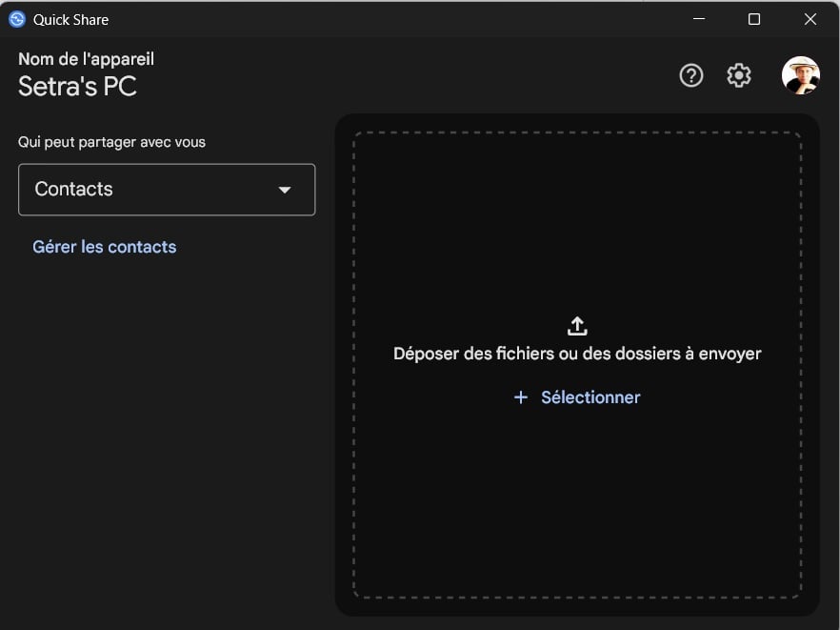Click the 'Déposer des fichiers ou des dossiers' text
The image size is (840, 630).
point(577,354)
